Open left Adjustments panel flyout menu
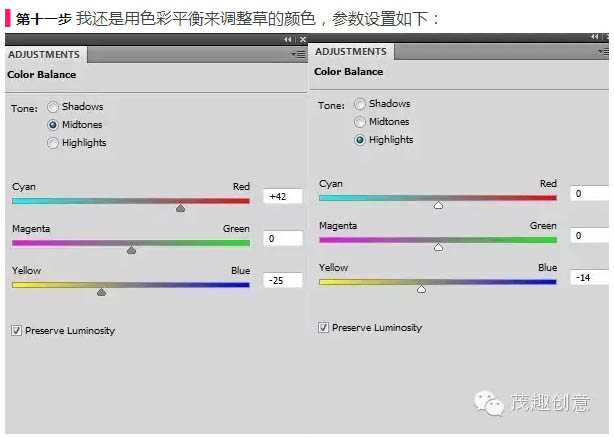This screenshot has width=614, height=437. 299,54
